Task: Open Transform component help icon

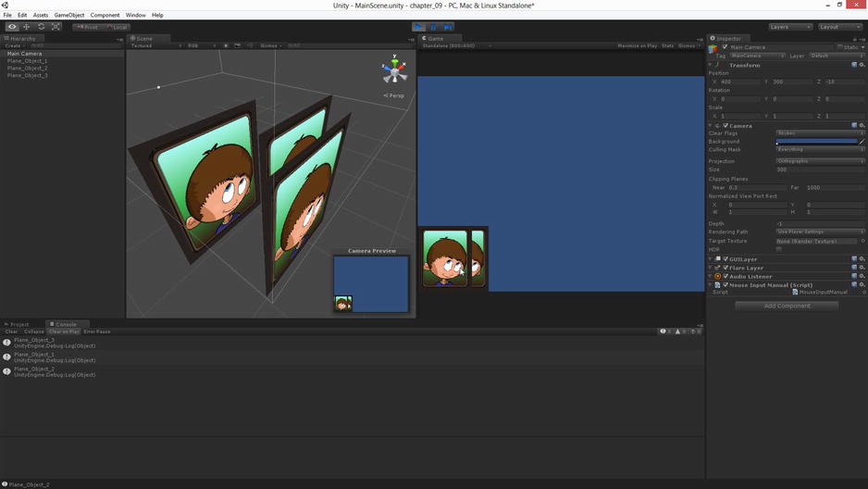Action: point(854,65)
